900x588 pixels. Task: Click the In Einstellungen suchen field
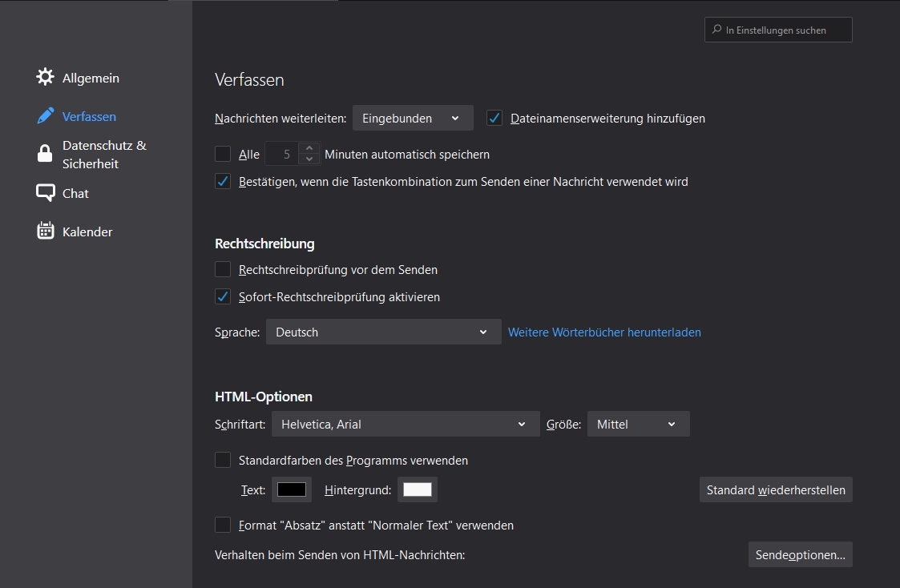click(785, 30)
